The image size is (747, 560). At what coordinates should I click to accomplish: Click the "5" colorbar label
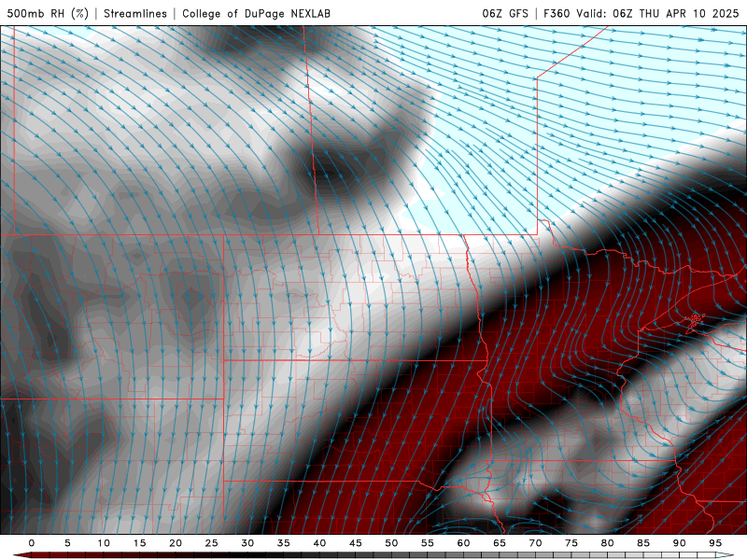coord(67,543)
